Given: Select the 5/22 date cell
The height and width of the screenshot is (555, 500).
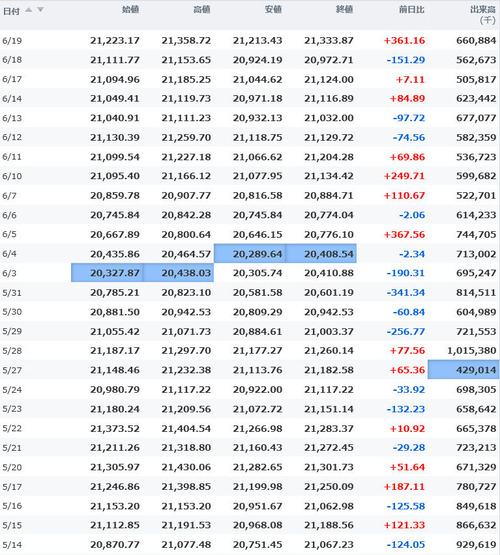Looking at the screenshot, I should [12, 428].
